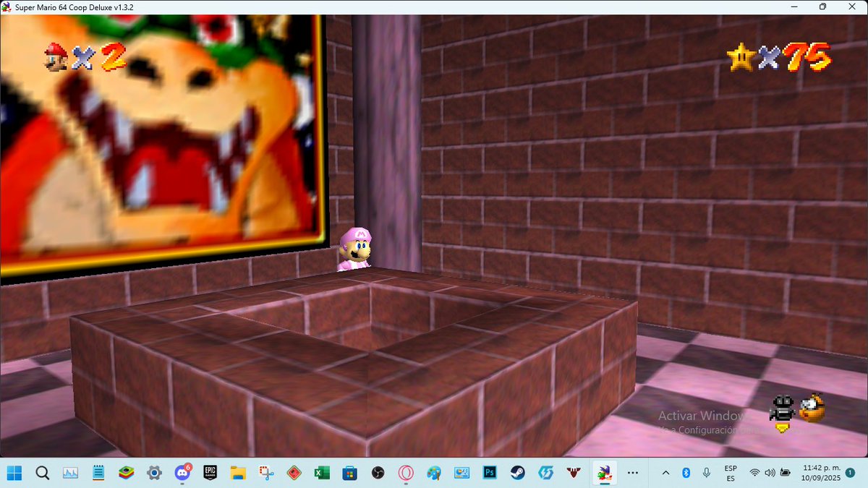Open the Control Panel taskbar icon
Screen dimensions: 868x488
461,474
